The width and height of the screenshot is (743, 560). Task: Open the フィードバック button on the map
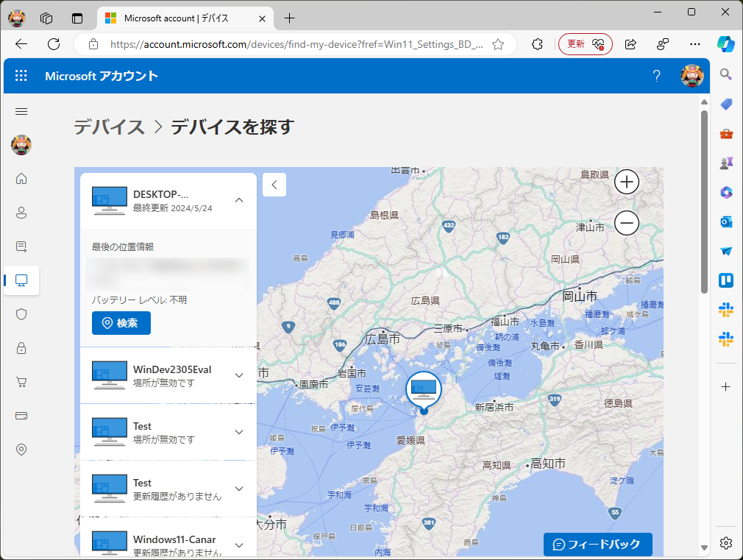[597, 545]
